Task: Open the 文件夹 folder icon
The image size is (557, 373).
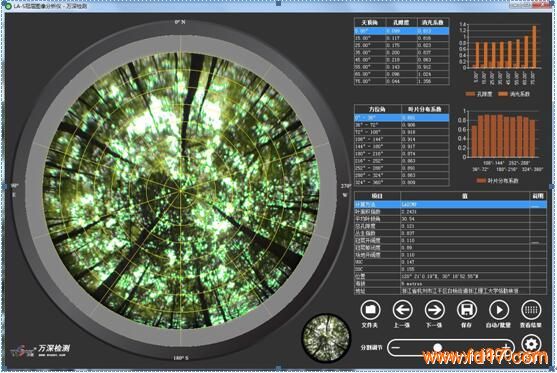Action: click(371, 310)
